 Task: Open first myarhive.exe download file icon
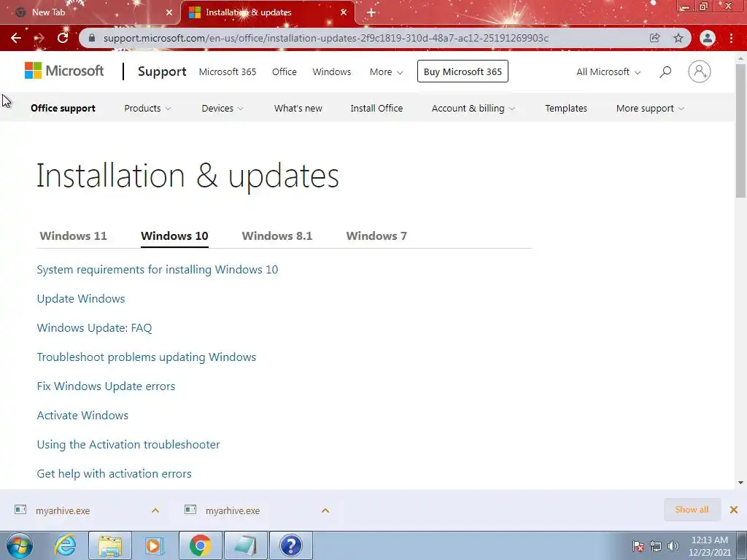point(20,510)
